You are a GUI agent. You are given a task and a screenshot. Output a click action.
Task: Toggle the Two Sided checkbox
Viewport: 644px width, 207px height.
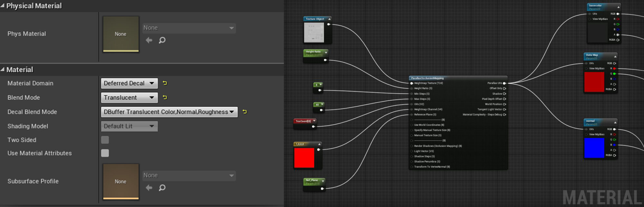point(105,140)
